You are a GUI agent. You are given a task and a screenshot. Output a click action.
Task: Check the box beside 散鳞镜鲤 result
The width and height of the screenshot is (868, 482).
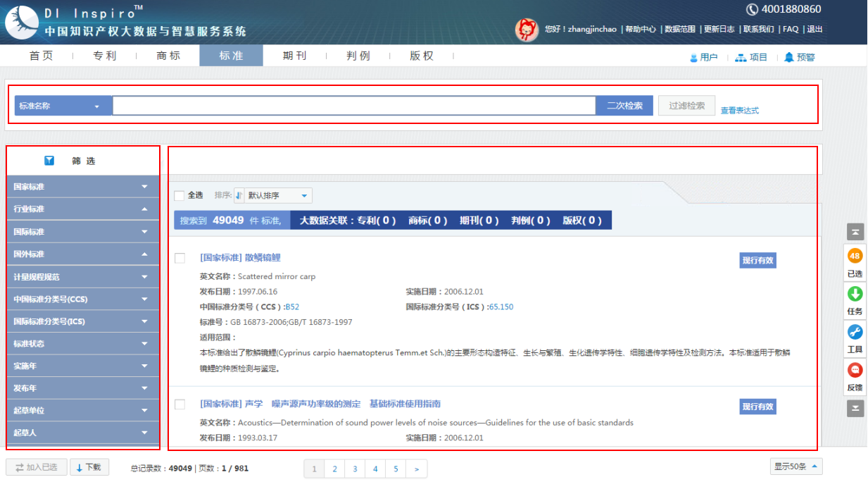tap(180, 258)
